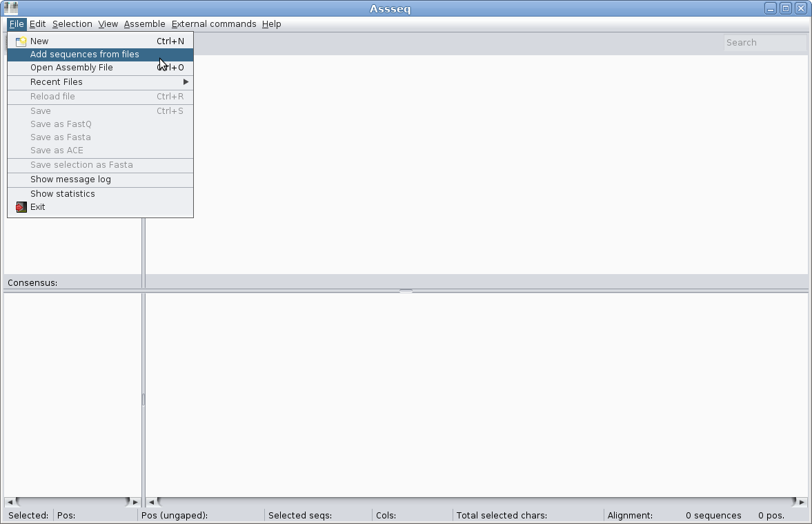Viewport: 812px width, 524px height.
Task: Open the Help menu
Action: (x=271, y=24)
